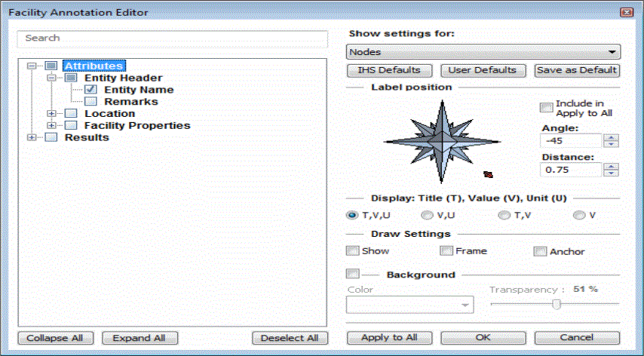Decrease the Distance value with down arrow
644x356 pixels.
pos(611,173)
